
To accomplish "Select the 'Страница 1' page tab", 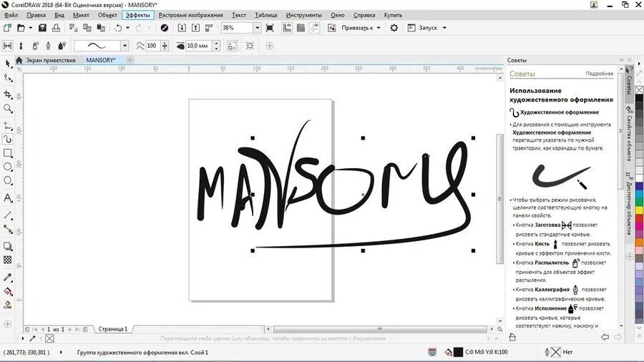I will coord(113,329).
